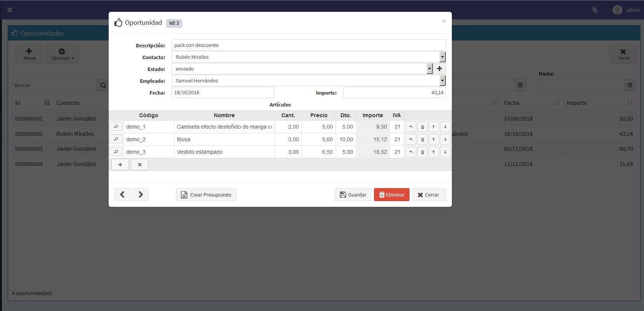The width and height of the screenshot is (644, 311).
Task: Click the paperclip attachment icon
Action: pos(594,10)
